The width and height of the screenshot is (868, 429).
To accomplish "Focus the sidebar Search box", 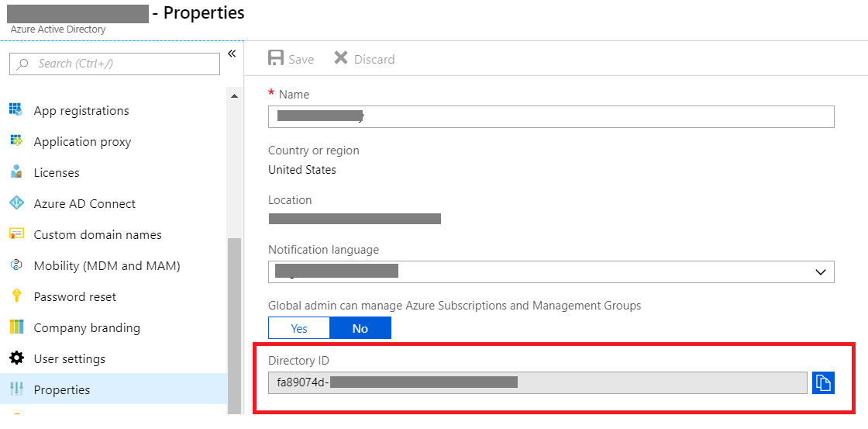I will pos(115,64).
